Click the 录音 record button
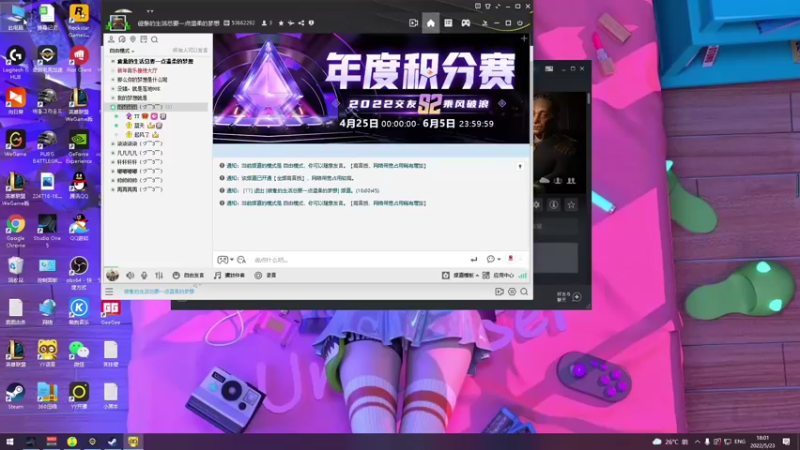This screenshot has width=800, height=450. tap(265, 276)
